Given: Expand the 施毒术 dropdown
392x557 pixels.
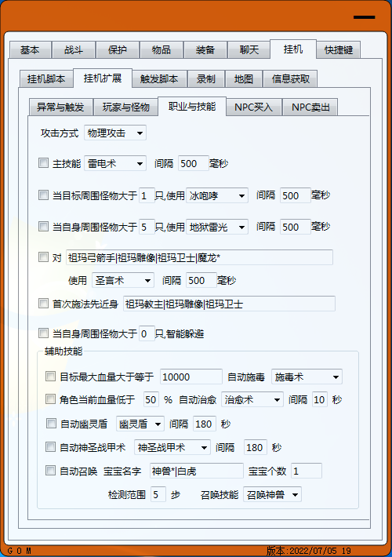Looking at the screenshot, I should coord(307,377).
